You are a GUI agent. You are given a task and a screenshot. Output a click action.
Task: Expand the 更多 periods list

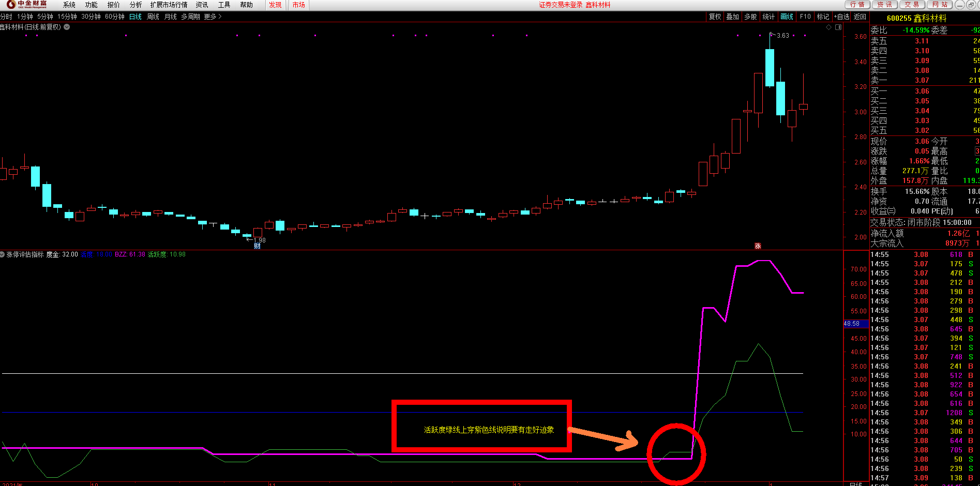pyautogui.click(x=213, y=17)
